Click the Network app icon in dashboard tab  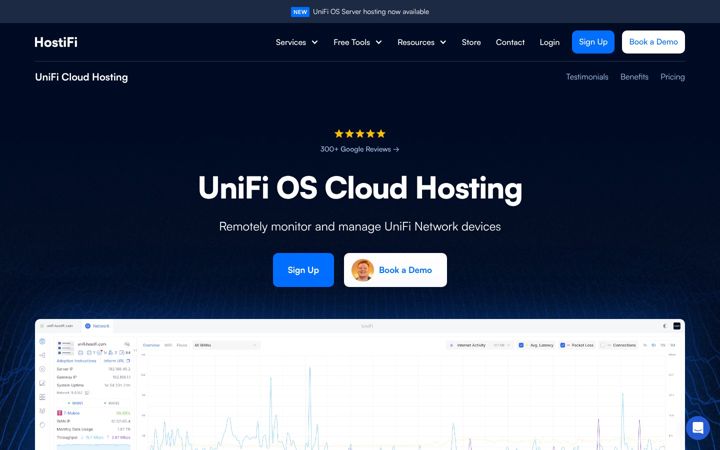[88, 326]
